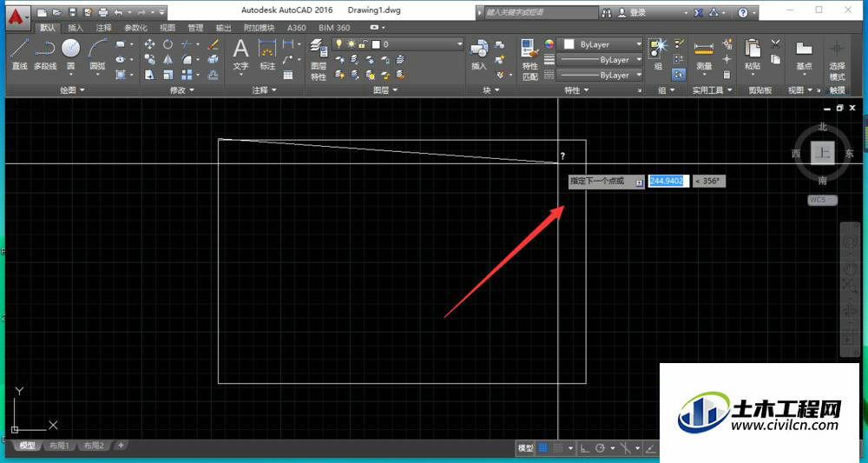Select the Polyline (多段线) tool

[x=45, y=54]
